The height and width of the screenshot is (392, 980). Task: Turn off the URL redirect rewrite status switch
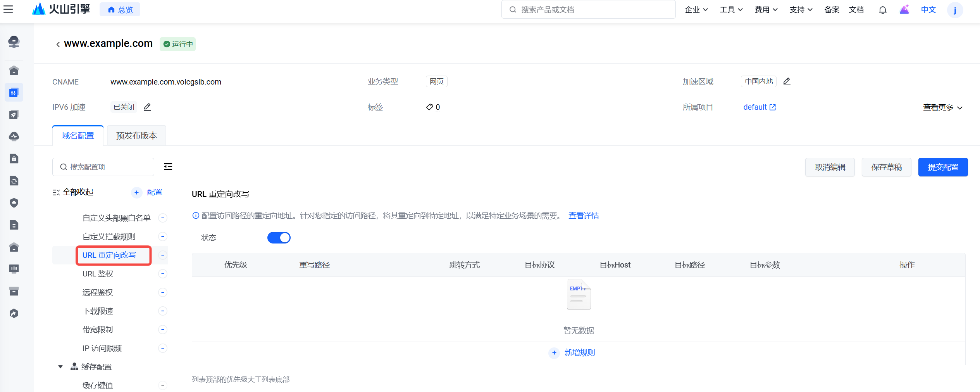pos(279,238)
